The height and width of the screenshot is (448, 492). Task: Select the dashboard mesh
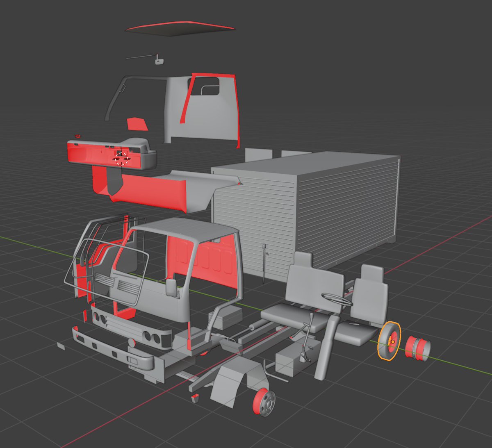click(112, 155)
